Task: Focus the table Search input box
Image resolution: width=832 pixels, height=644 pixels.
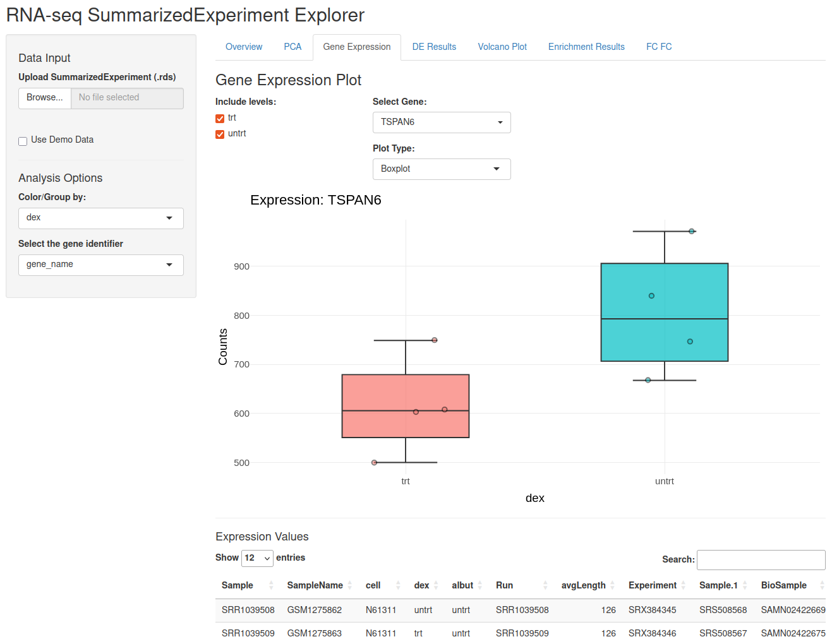Action: pos(761,560)
